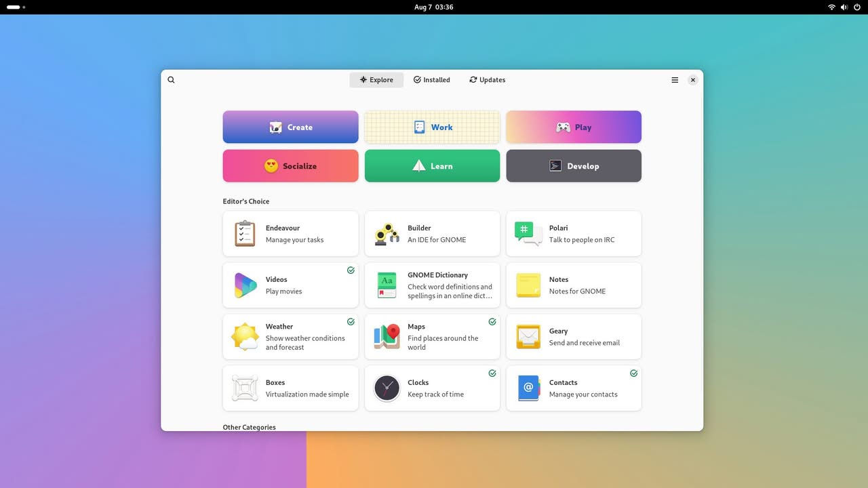
Task: Click the GNOME Dictionary book icon
Action: point(387,285)
